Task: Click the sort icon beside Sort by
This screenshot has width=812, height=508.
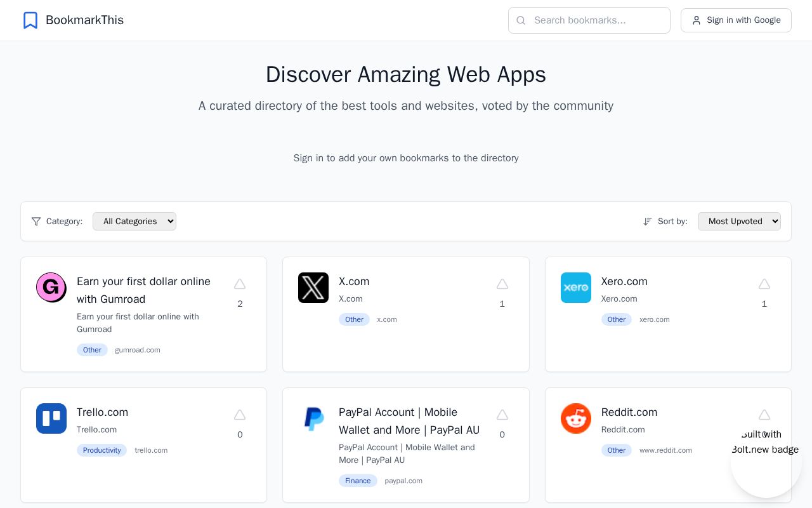Action: [648, 222]
